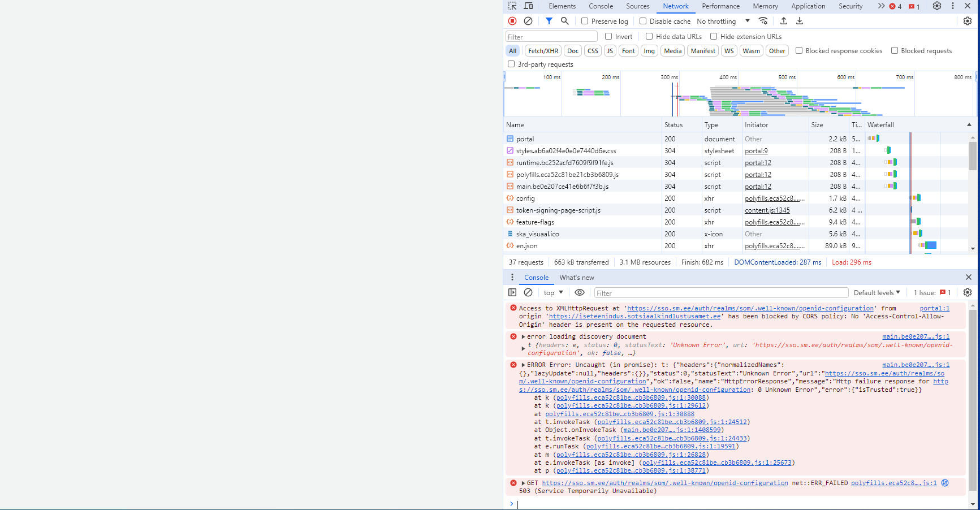Click the network Filter text field

pyautogui.click(x=551, y=37)
